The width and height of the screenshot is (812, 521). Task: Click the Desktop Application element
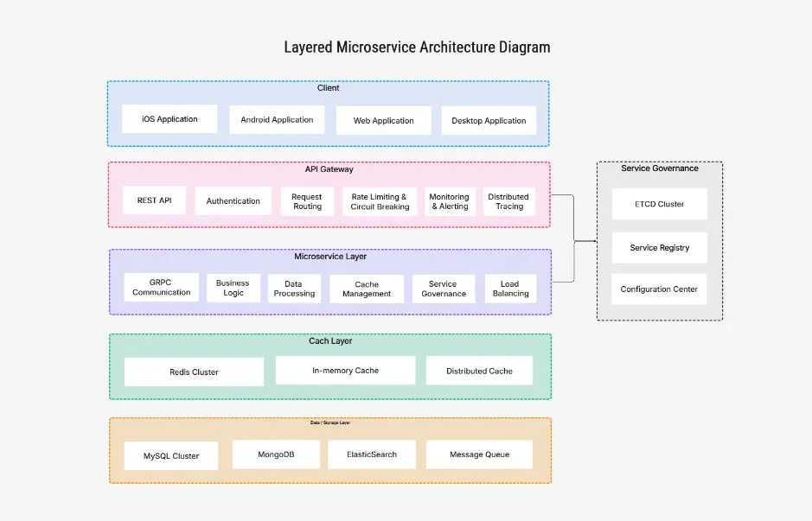489,120
